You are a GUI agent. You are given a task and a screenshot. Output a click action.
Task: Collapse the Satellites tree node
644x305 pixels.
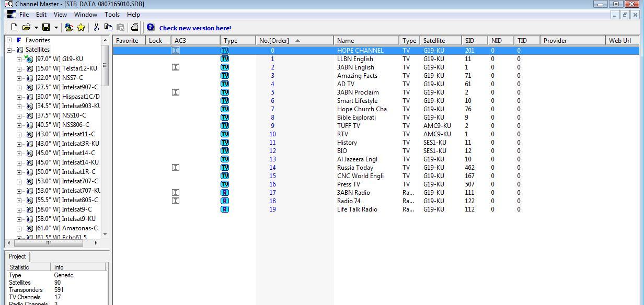9,50
